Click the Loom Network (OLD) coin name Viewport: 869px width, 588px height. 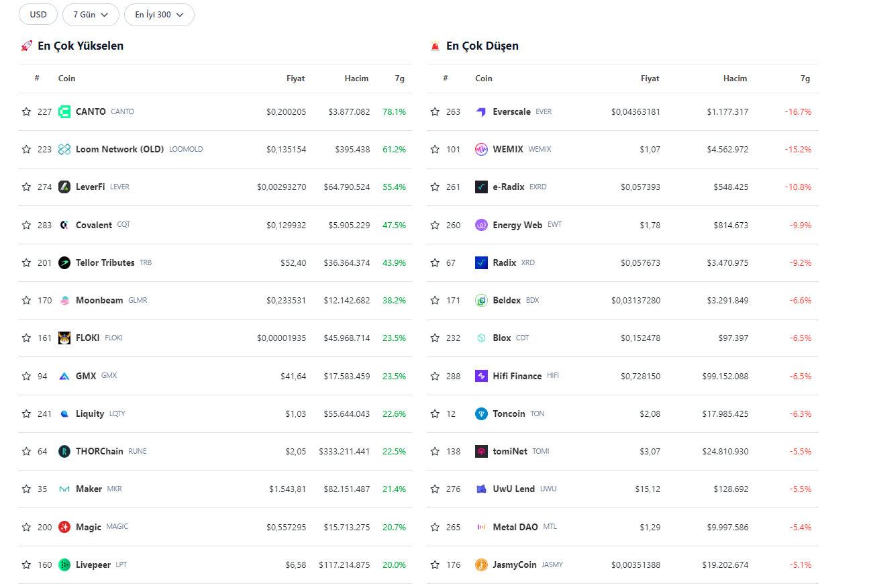click(119, 150)
